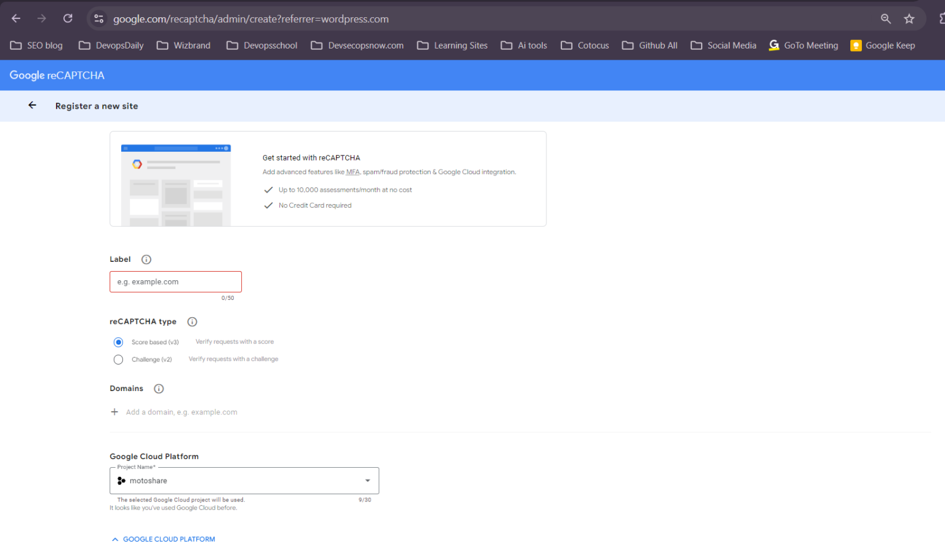945x560 pixels.
Task: Bookmark this page using the star icon
Action: [x=909, y=18]
